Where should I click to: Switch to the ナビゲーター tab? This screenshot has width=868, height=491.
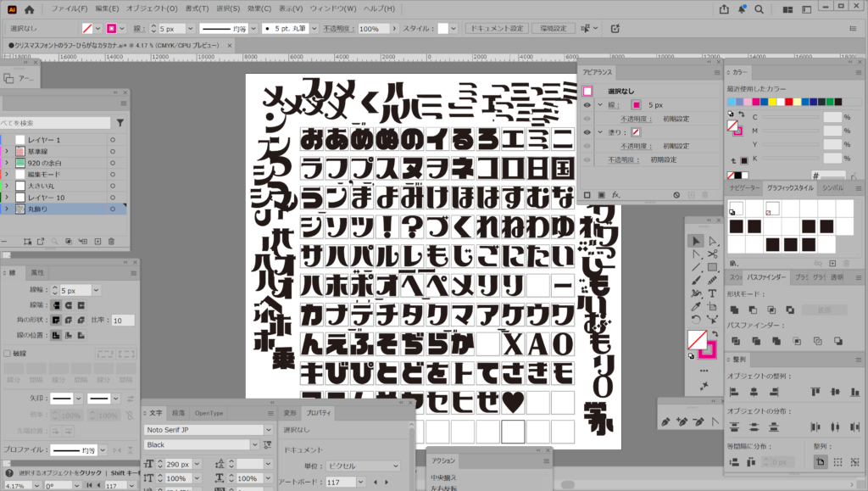[x=743, y=187]
